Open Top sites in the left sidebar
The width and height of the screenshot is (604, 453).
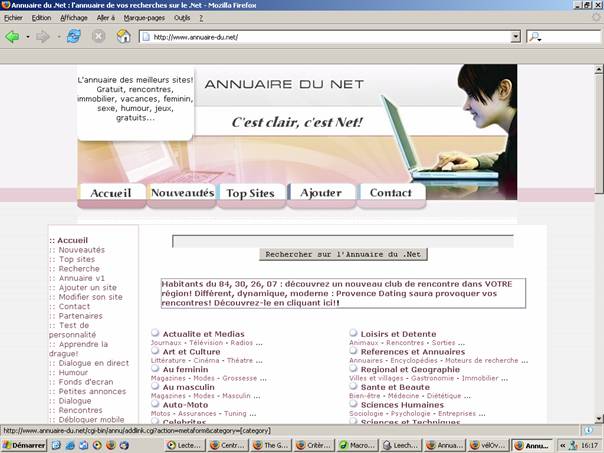pyautogui.click(x=77, y=259)
